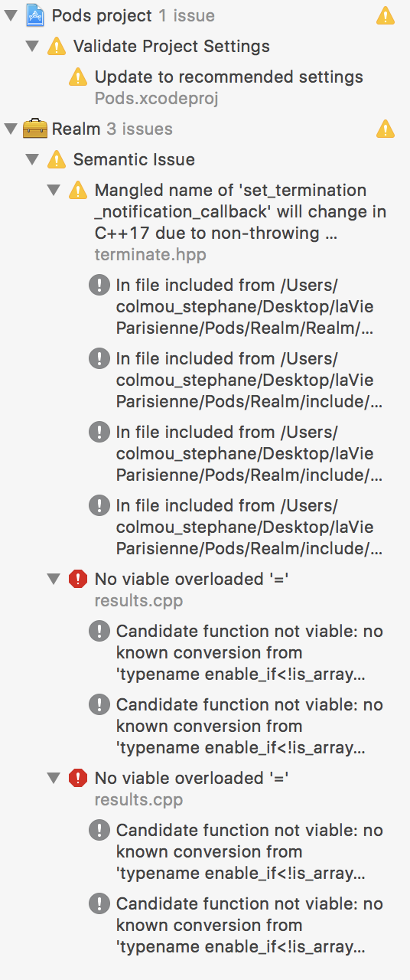This screenshot has height=980, width=410.
Task: Select Update to recommended settings issue
Action: coord(229,87)
